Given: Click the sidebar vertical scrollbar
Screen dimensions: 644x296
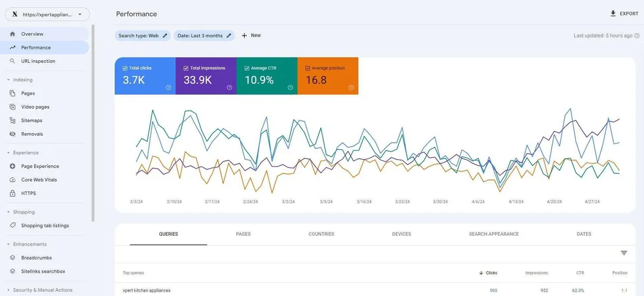Looking at the screenshot, I should click(x=93, y=124).
